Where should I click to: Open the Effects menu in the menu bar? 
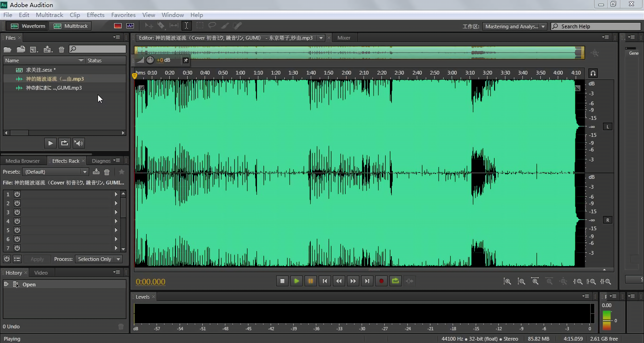[95, 14]
